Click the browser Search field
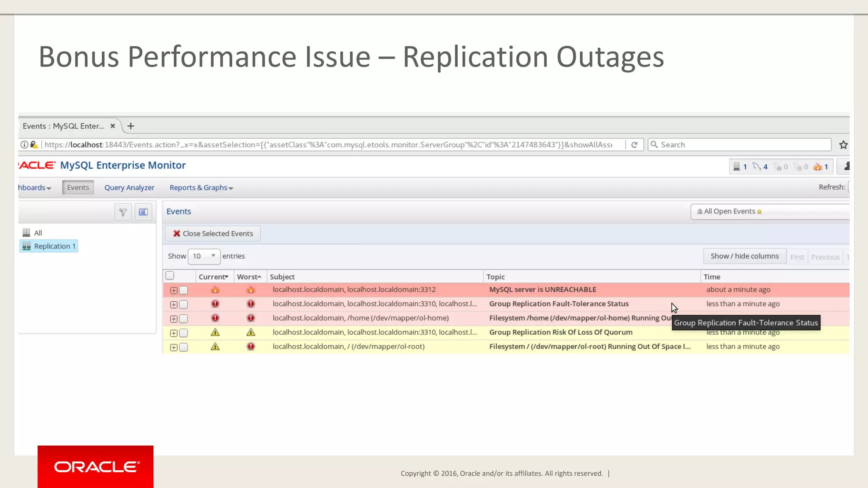 click(x=739, y=144)
